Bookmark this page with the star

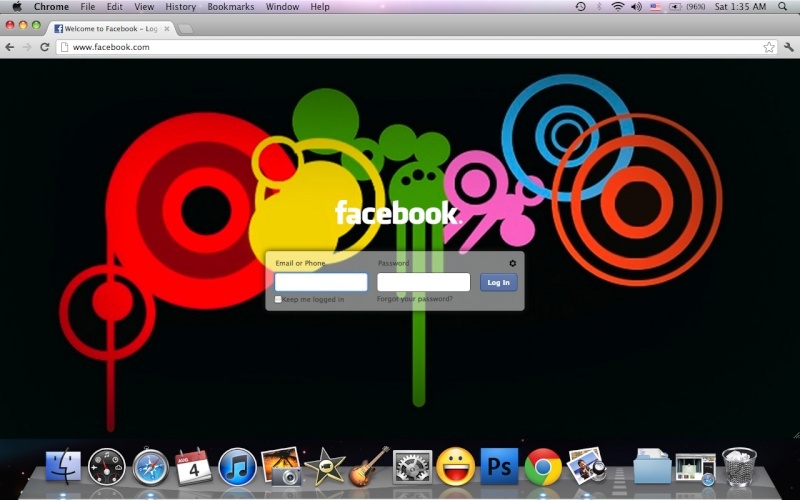[x=769, y=47]
